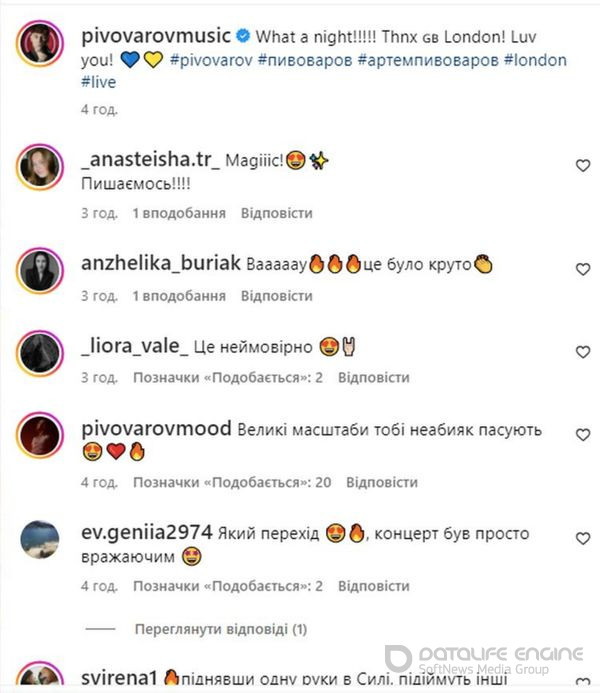Open the #pivovarov hashtag link

coord(211,60)
